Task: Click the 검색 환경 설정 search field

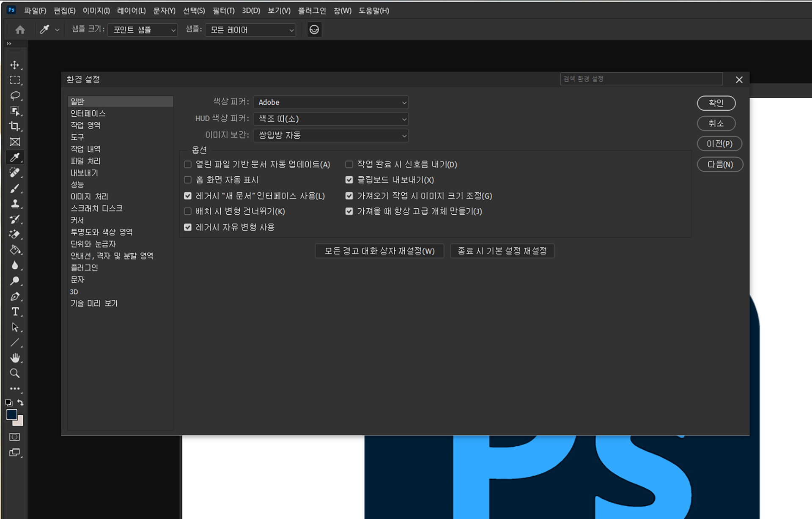Action: pyautogui.click(x=641, y=79)
